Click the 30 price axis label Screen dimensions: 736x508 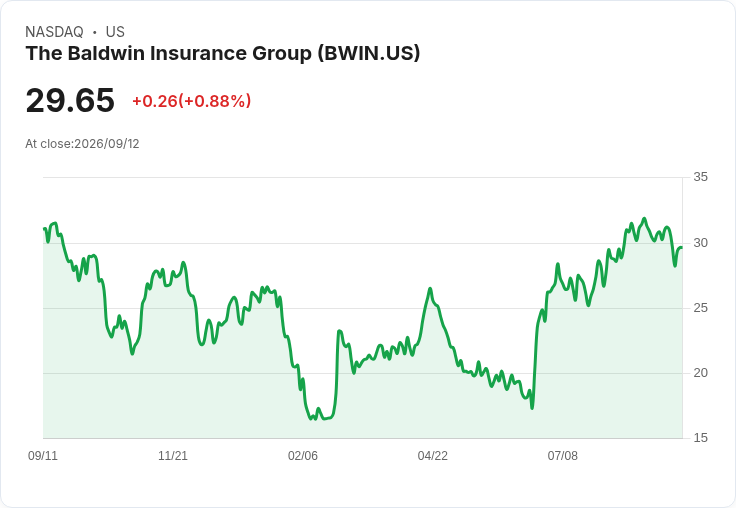point(700,243)
